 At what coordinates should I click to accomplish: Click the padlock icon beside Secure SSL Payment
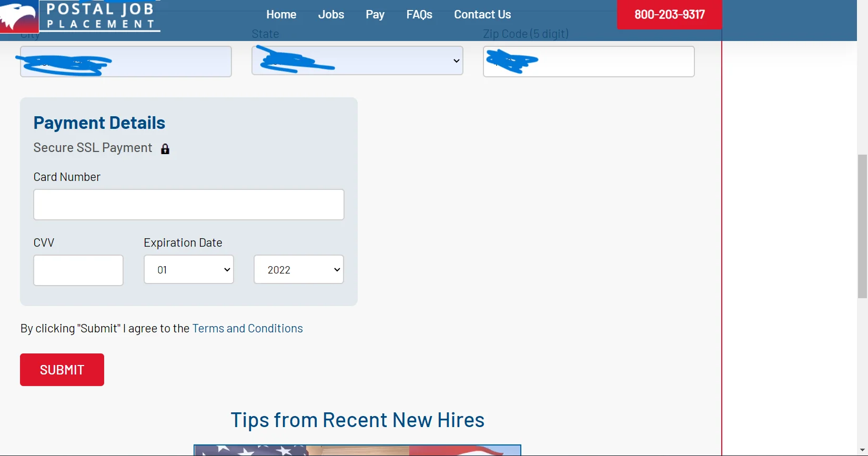coord(165,149)
